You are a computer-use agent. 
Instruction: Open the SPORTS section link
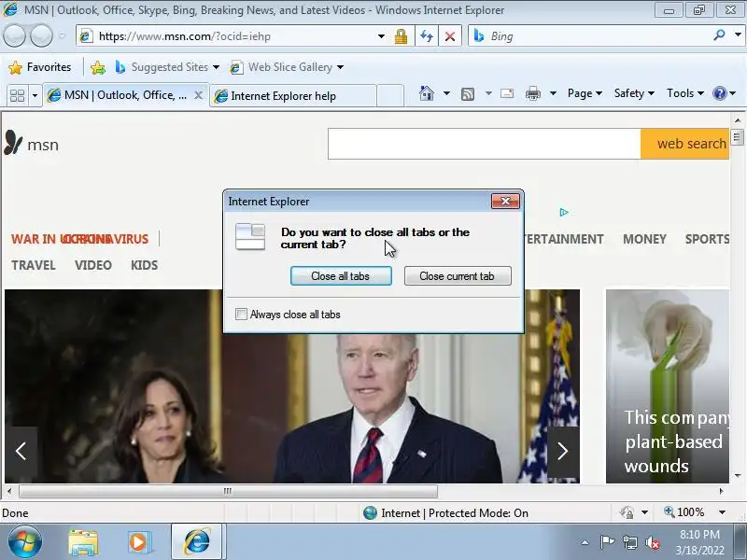click(707, 239)
